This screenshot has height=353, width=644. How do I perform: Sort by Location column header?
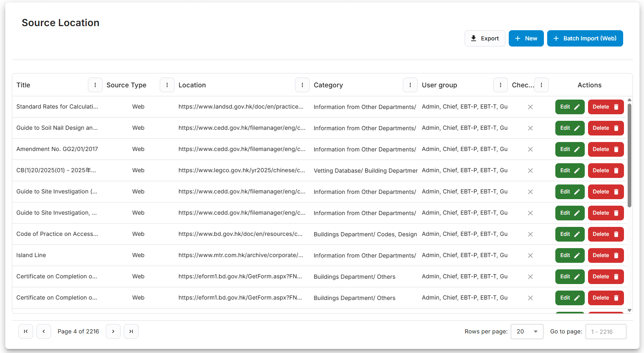coord(192,85)
